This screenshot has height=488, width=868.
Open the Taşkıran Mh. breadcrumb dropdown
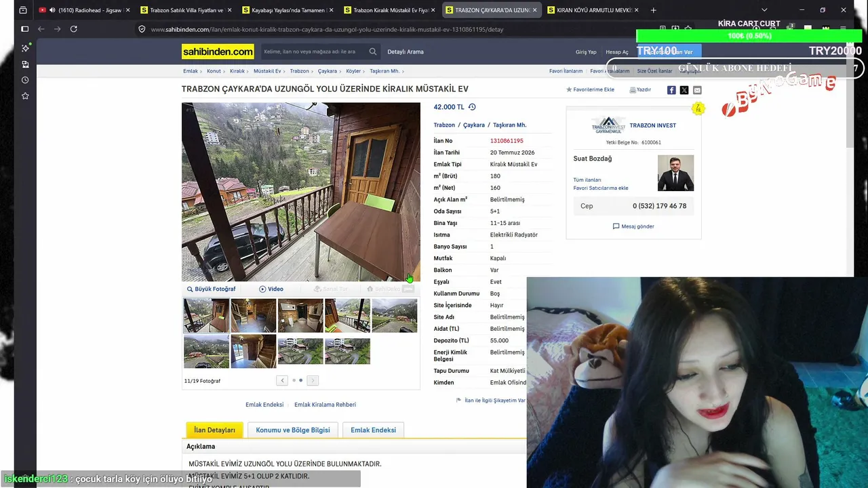click(384, 71)
